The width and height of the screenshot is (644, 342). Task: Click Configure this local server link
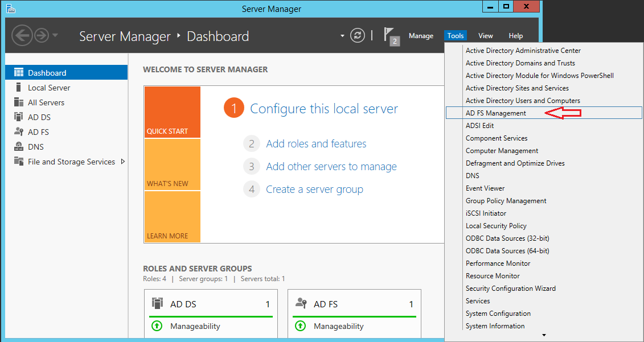[323, 109]
